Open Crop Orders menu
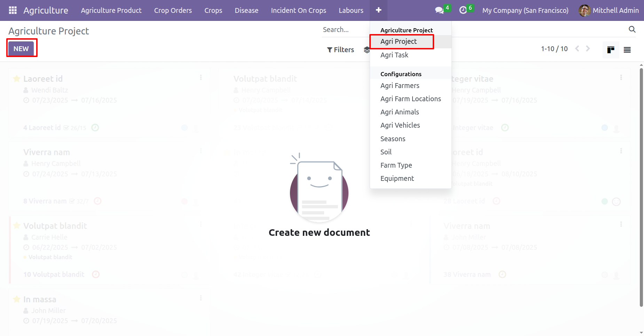 [173, 10]
